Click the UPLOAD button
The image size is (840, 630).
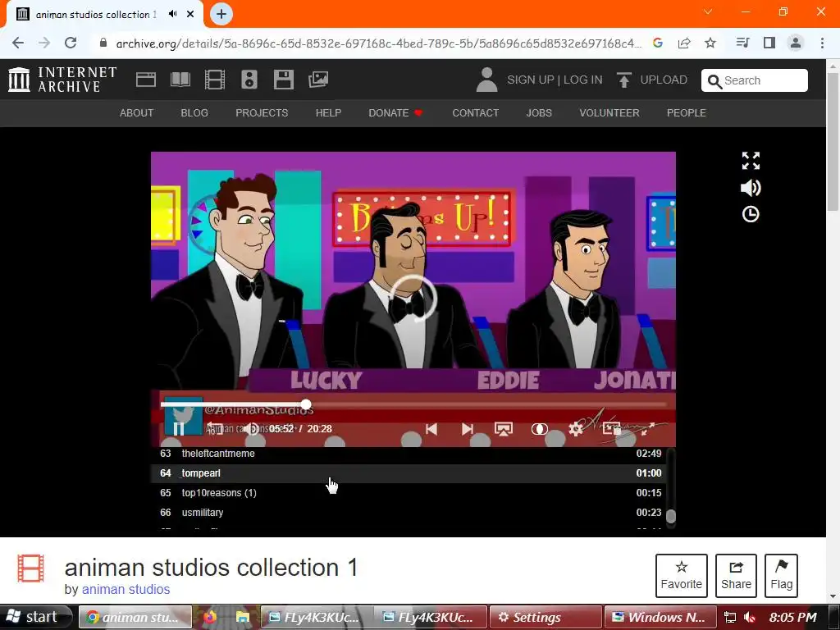pyautogui.click(x=652, y=80)
